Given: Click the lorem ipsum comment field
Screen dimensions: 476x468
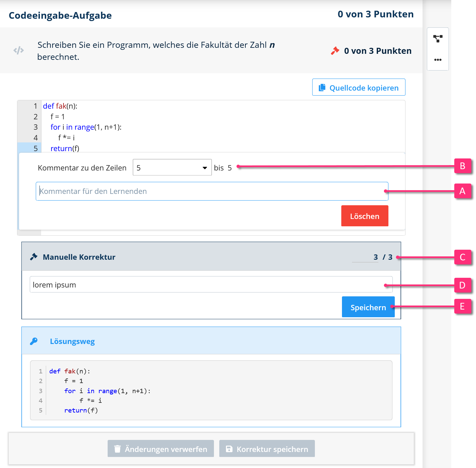Looking at the screenshot, I should (x=211, y=284).
